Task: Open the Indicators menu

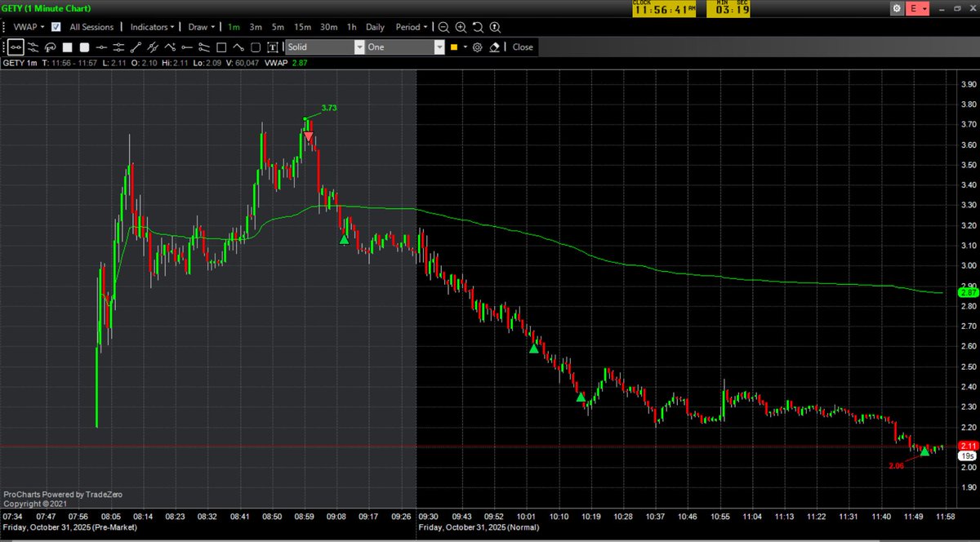Action: pos(151,27)
